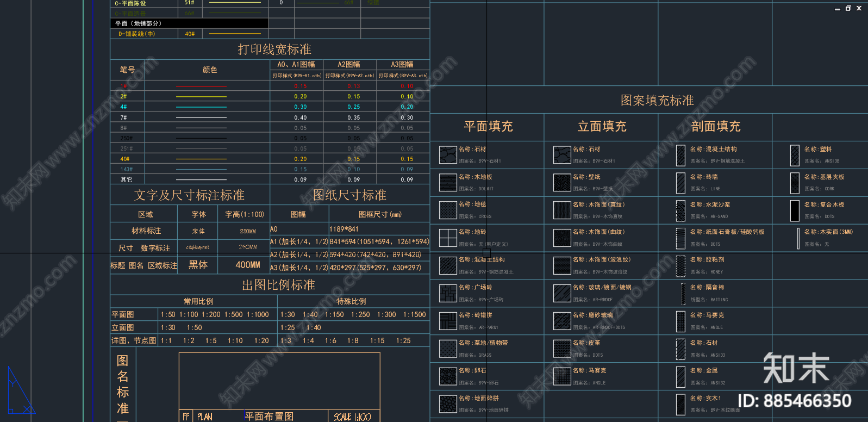Screen dimensions: 868x422
Task: Select the 塑料 ANSI38 hatch swatch
Action: tap(795, 156)
